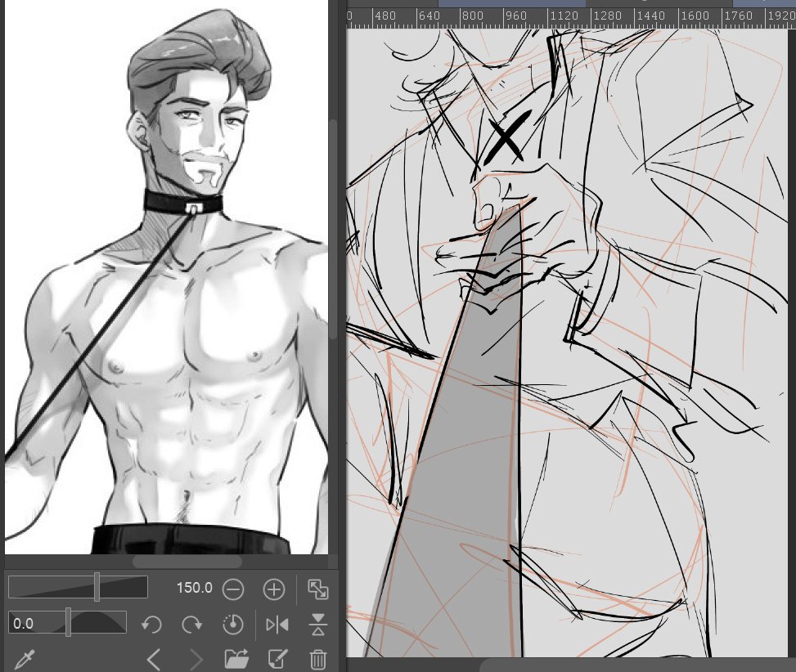796x672 pixels.
Task: Import an image file into Sub View
Action: coord(236,659)
